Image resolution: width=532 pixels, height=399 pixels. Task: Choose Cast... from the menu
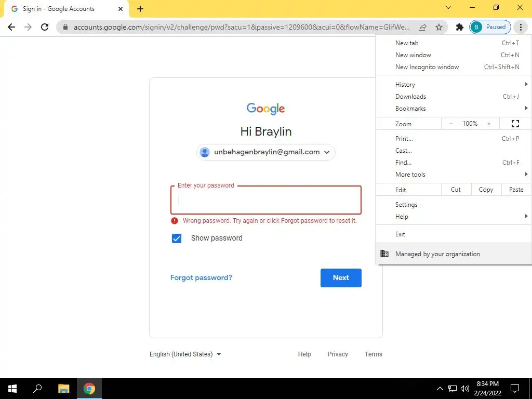click(x=454, y=151)
